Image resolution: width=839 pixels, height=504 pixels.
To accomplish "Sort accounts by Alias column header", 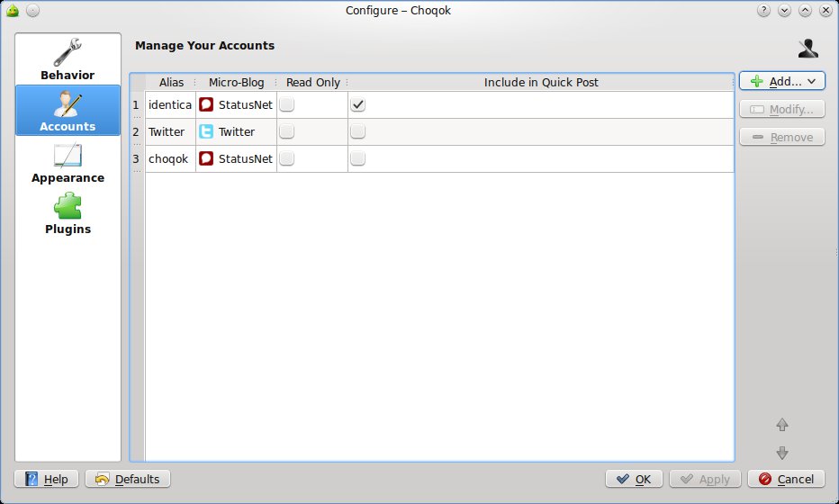I will click(171, 83).
